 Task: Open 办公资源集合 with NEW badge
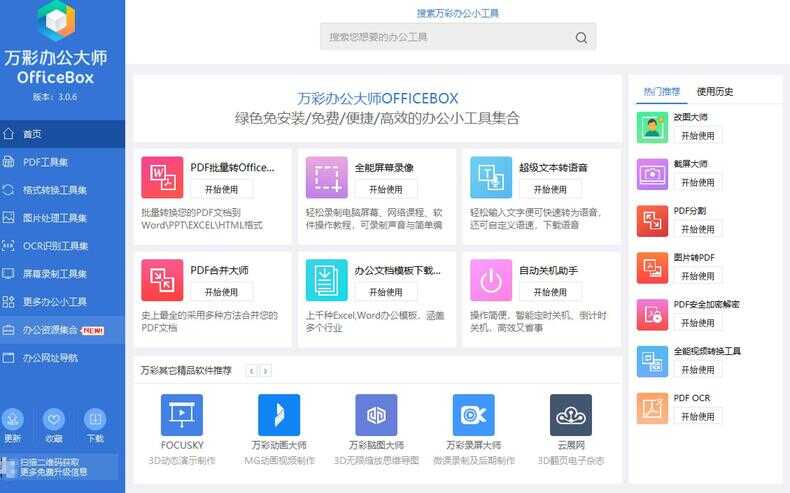(62, 330)
